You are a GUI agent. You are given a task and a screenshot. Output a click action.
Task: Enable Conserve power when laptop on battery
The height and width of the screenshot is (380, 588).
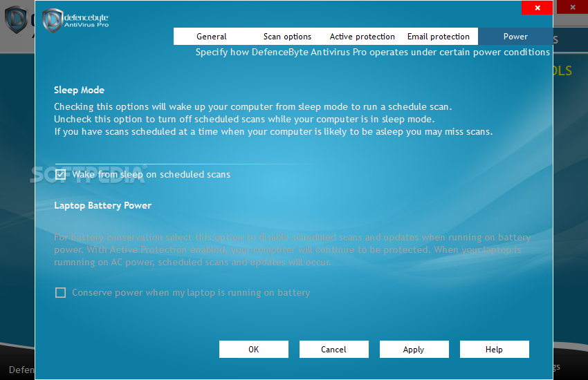(60, 292)
